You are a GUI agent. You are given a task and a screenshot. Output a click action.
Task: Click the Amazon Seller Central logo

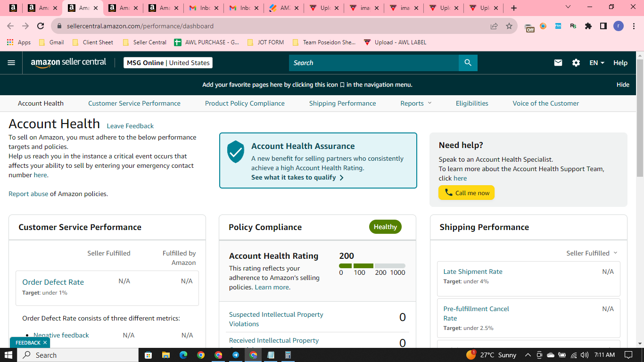[68, 63]
